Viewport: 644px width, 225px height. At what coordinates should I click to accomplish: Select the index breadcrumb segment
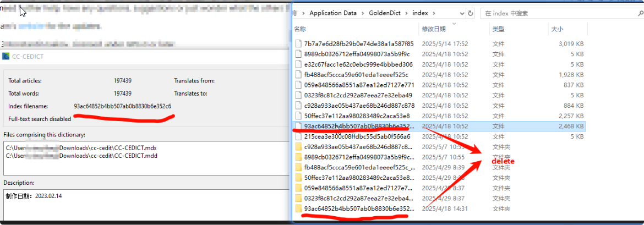tap(421, 13)
